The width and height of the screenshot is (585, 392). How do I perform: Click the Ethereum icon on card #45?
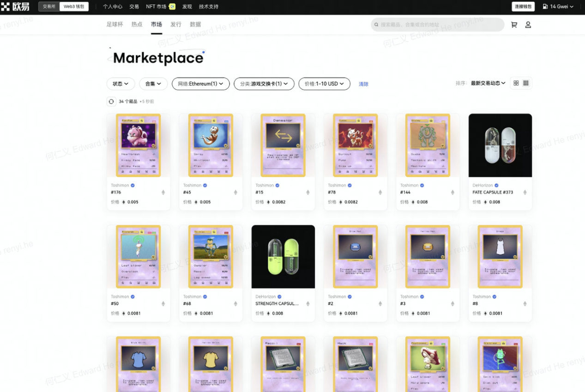coord(235,193)
